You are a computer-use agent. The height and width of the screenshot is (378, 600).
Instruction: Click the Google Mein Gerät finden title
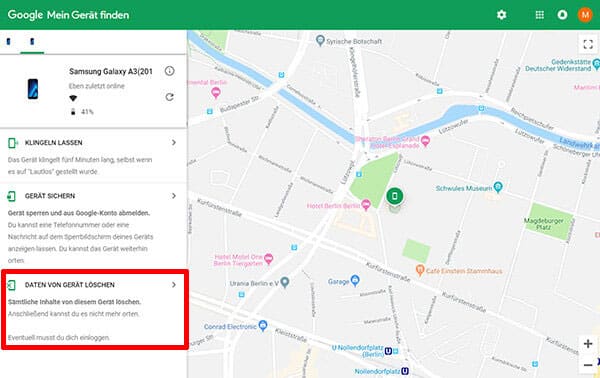pos(68,15)
